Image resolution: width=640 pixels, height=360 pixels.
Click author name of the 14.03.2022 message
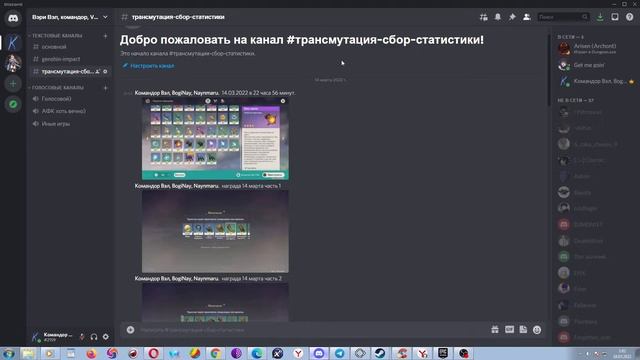coord(177,93)
